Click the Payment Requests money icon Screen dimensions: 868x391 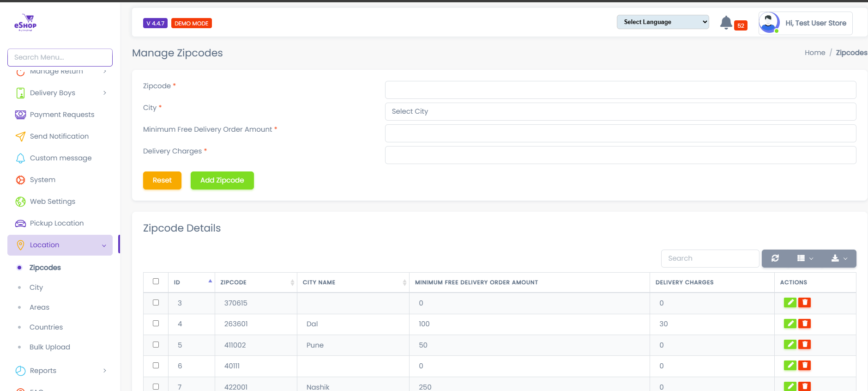click(20, 115)
